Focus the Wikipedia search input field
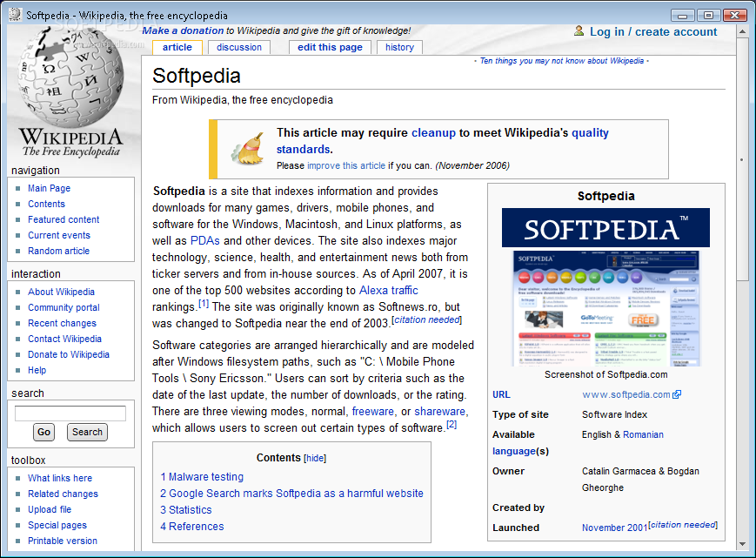 coord(70,413)
